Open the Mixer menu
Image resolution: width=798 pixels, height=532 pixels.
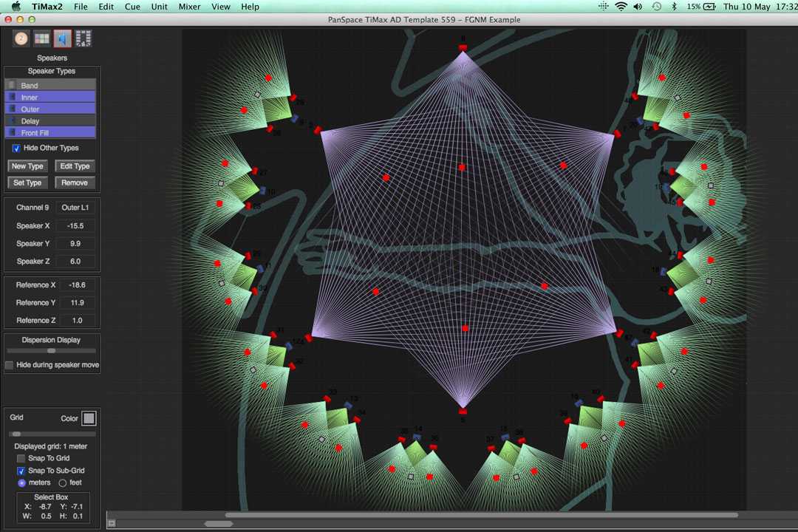[x=189, y=7]
